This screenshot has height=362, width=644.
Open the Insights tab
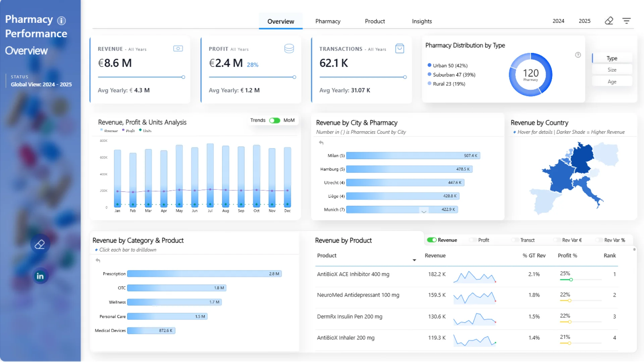[422, 21]
